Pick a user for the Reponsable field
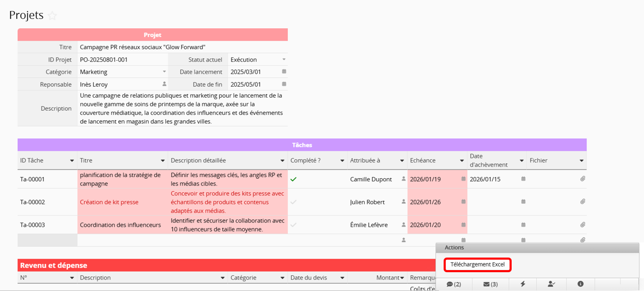This screenshot has width=644, height=291. point(164,84)
